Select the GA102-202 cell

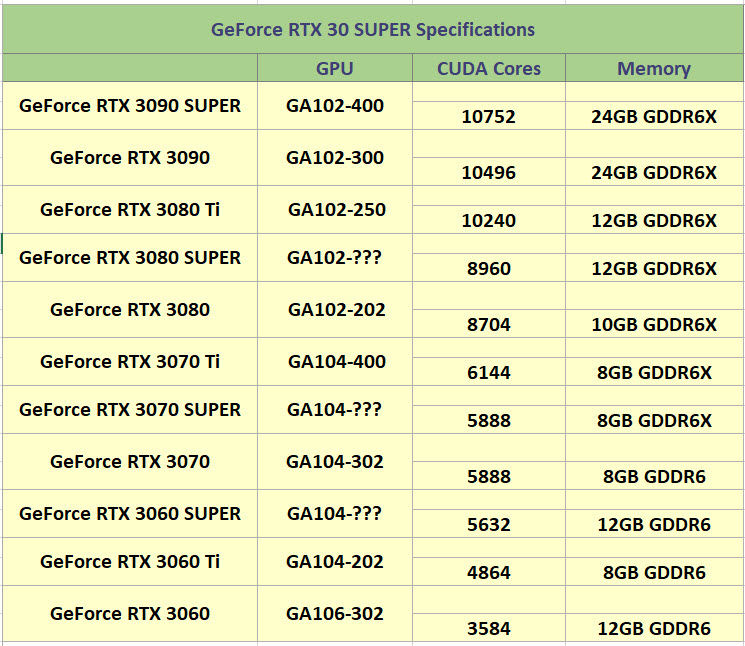point(334,310)
